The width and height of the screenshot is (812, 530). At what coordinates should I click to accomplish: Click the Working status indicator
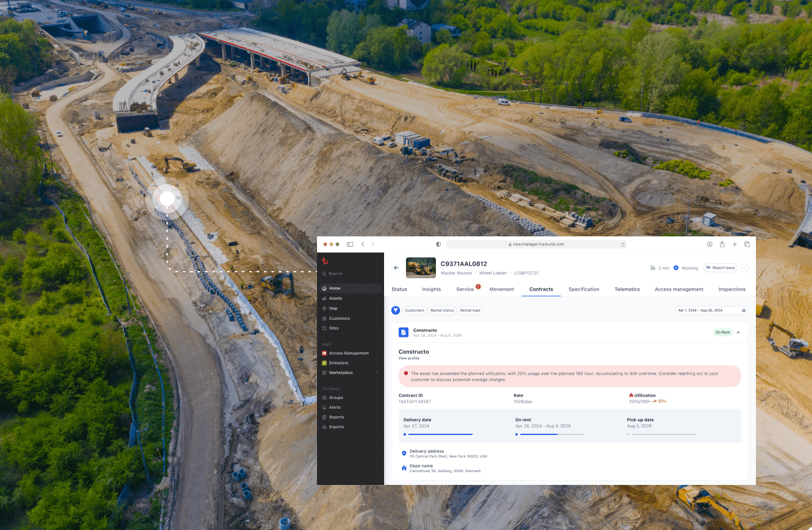coord(686,268)
